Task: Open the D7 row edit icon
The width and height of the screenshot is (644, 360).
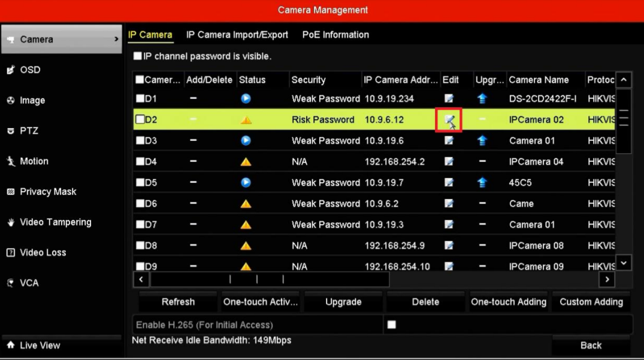Action: [449, 224]
